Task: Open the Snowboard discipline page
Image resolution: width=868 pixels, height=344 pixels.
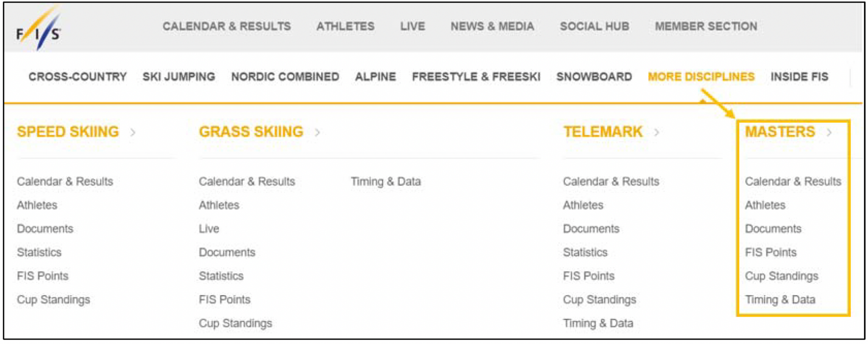Action: tap(595, 76)
